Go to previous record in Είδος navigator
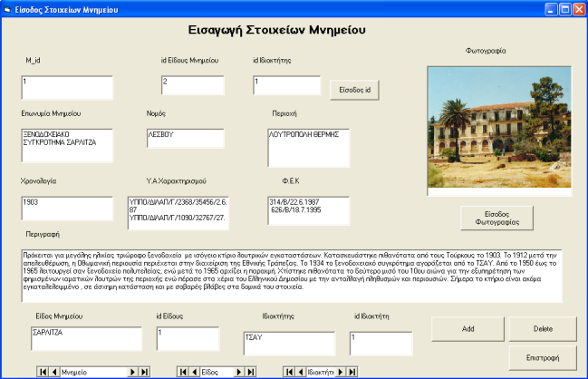 coord(195,372)
